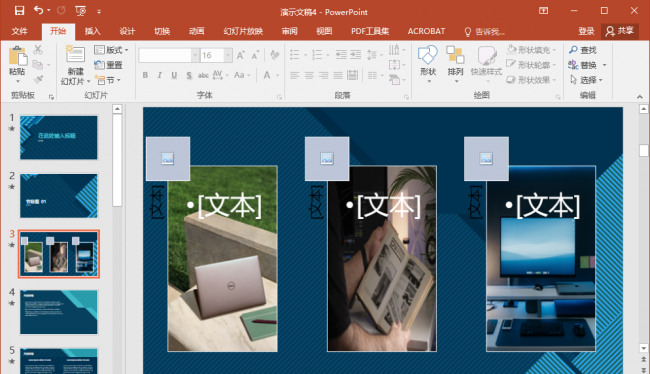This screenshot has width=650, height=374.
Task: Click scroll-up arrow of slide thumbnail panel
Action: coord(117,109)
